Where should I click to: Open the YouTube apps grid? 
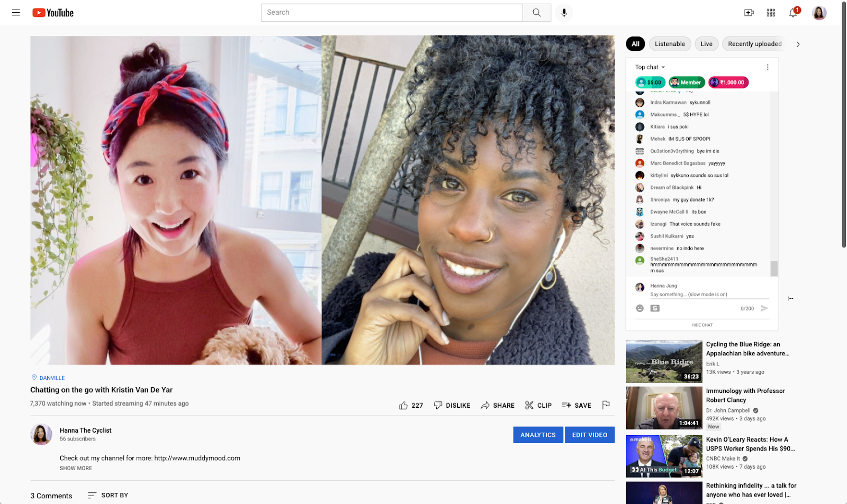(x=771, y=13)
